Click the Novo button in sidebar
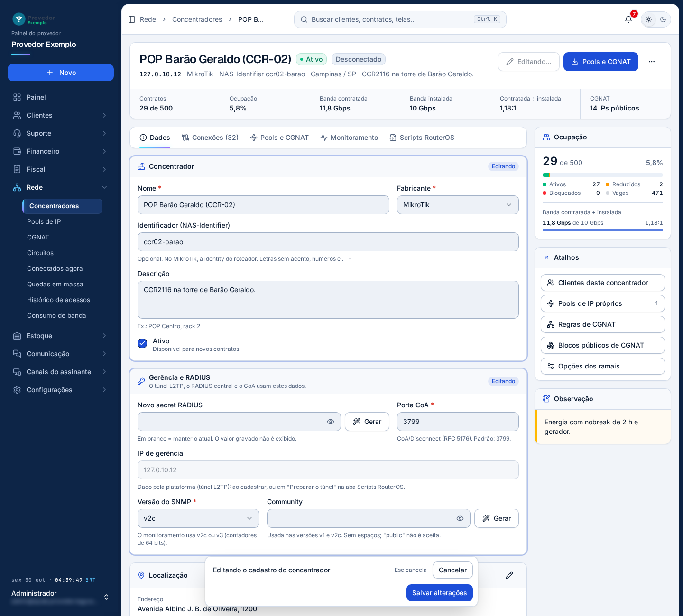The width and height of the screenshot is (683, 616). click(61, 73)
